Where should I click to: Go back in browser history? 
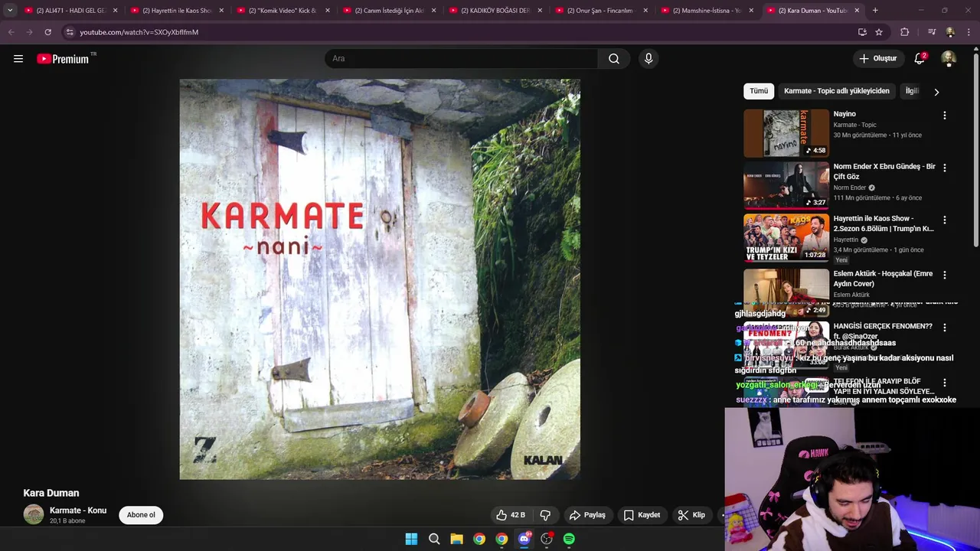[x=11, y=32]
